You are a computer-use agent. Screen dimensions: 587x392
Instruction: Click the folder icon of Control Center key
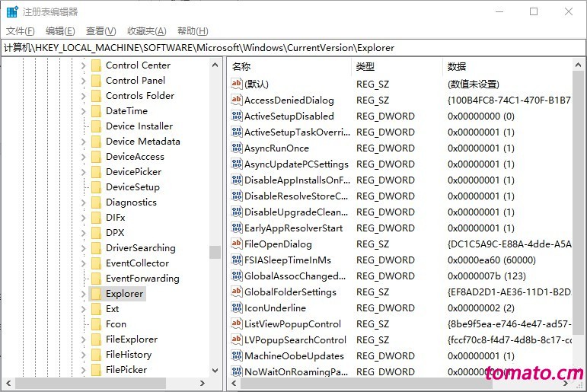tap(96, 65)
